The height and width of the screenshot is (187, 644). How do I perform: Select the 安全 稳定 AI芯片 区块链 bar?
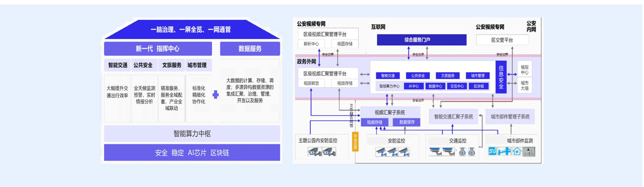(x=192, y=153)
